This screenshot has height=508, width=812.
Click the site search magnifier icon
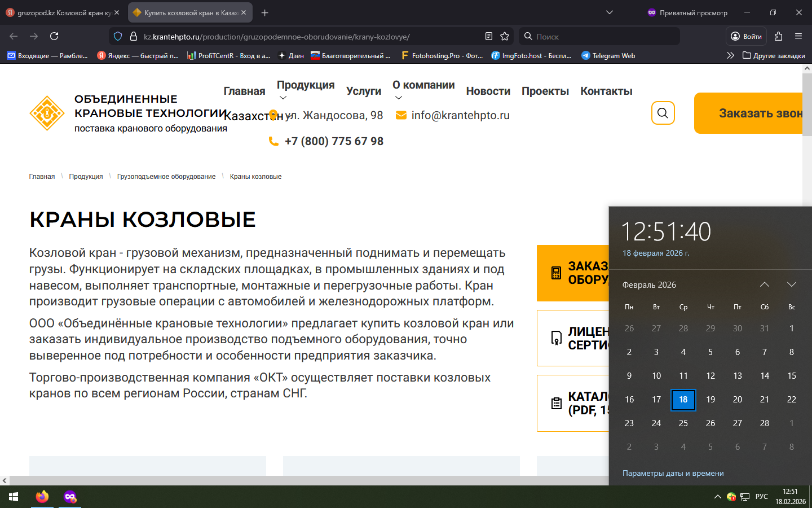click(x=663, y=113)
